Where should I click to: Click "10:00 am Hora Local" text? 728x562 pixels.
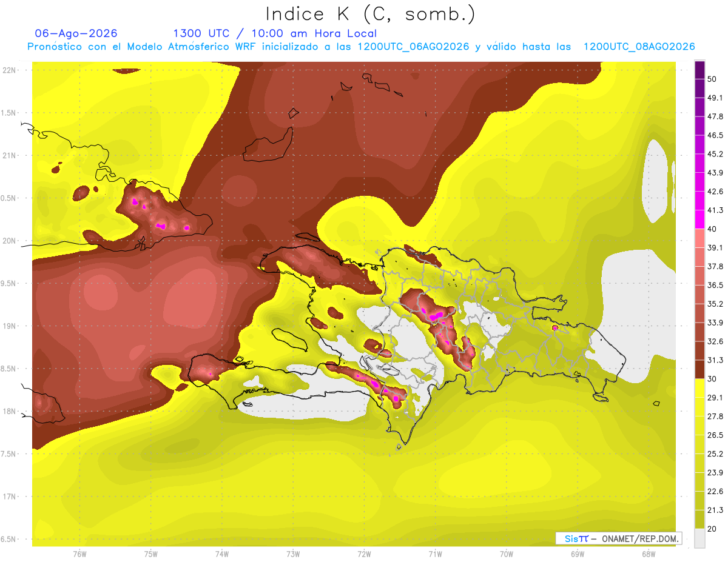tap(314, 33)
